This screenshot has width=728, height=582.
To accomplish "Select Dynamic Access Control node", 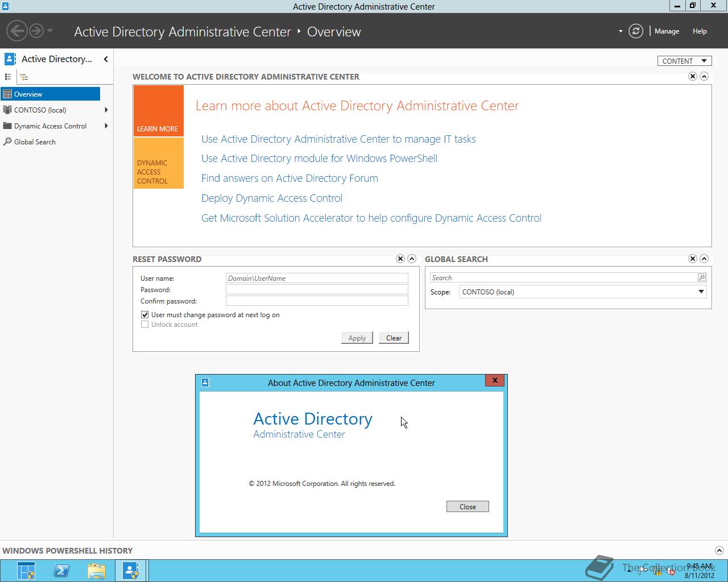I will (x=50, y=126).
